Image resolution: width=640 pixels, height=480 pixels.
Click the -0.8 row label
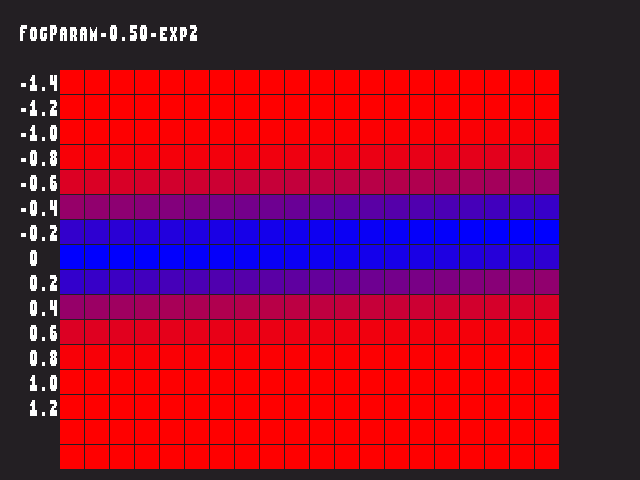(x=39, y=158)
